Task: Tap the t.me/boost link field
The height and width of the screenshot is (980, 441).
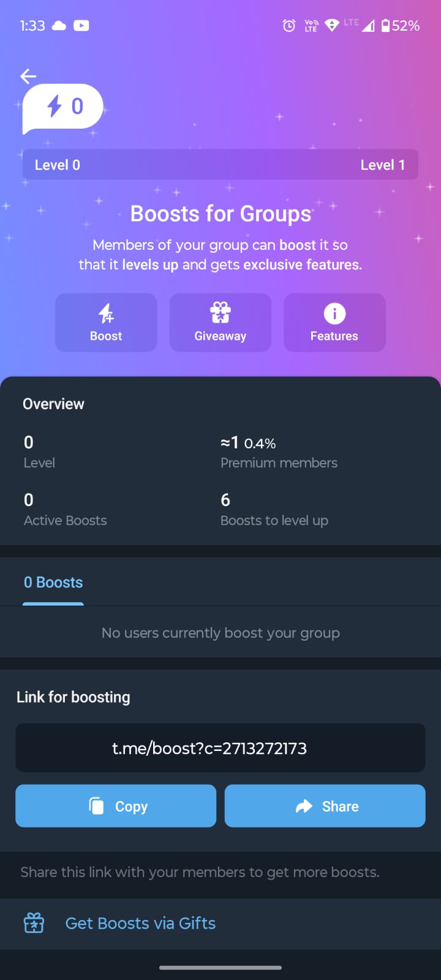Action: coord(220,748)
